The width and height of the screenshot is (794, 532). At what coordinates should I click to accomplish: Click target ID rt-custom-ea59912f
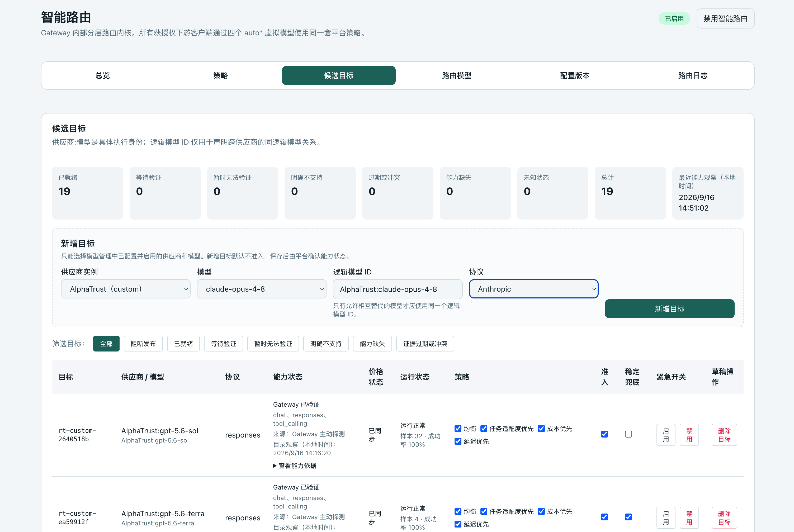77,518
